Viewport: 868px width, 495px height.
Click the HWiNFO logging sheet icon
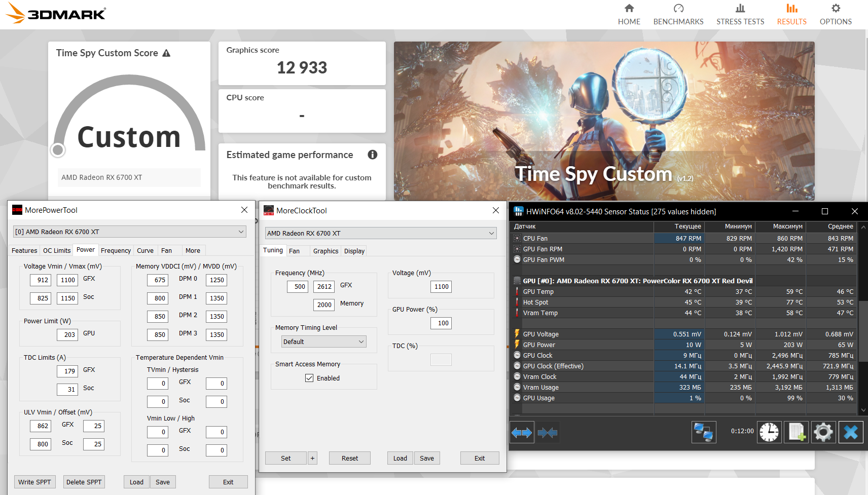[x=796, y=432]
